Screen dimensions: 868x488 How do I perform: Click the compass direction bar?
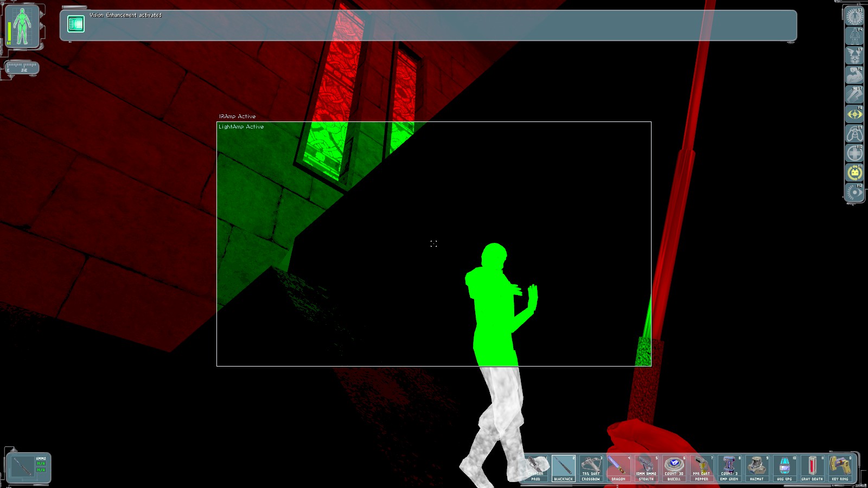pos(22,67)
